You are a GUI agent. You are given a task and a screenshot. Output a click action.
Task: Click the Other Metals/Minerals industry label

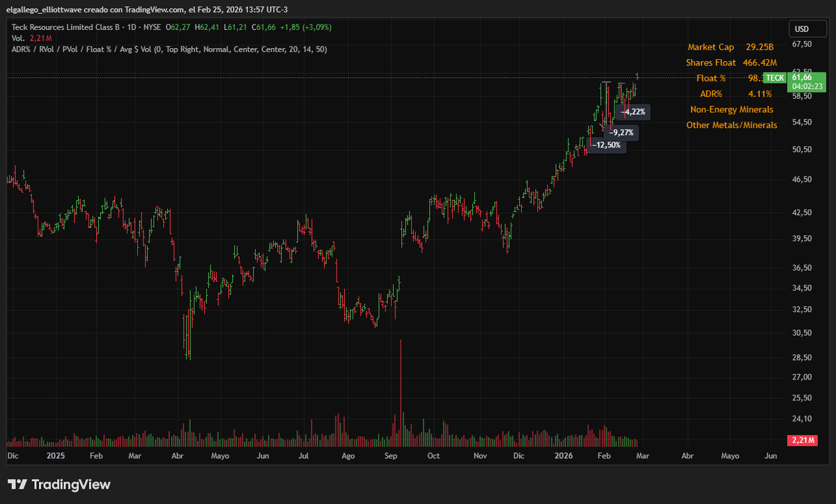coord(731,125)
